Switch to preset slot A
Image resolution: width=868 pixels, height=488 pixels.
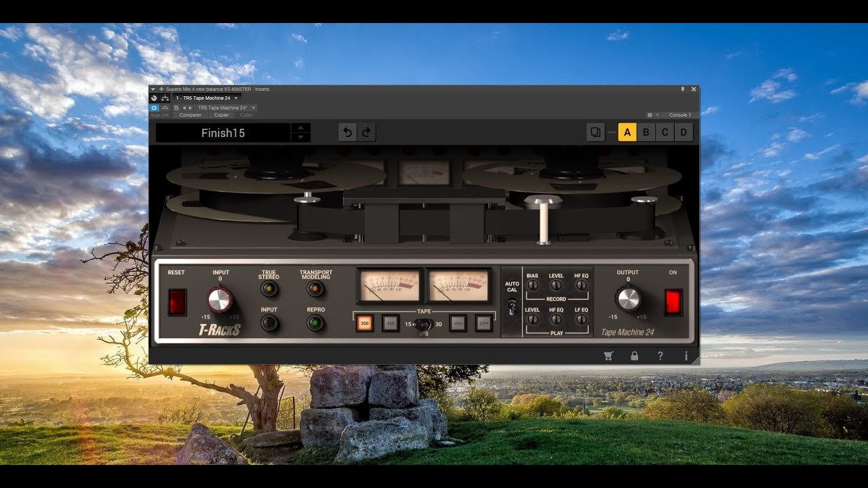(627, 132)
